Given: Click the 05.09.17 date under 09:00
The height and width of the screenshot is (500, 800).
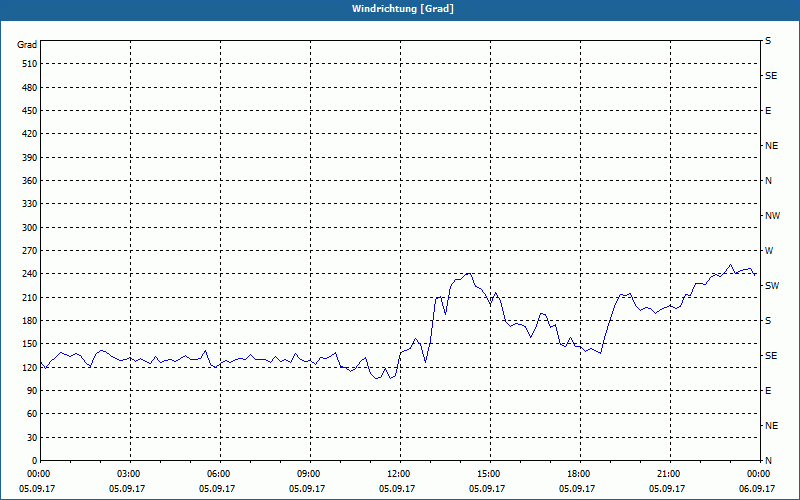Looking at the screenshot, I should coord(307,489).
